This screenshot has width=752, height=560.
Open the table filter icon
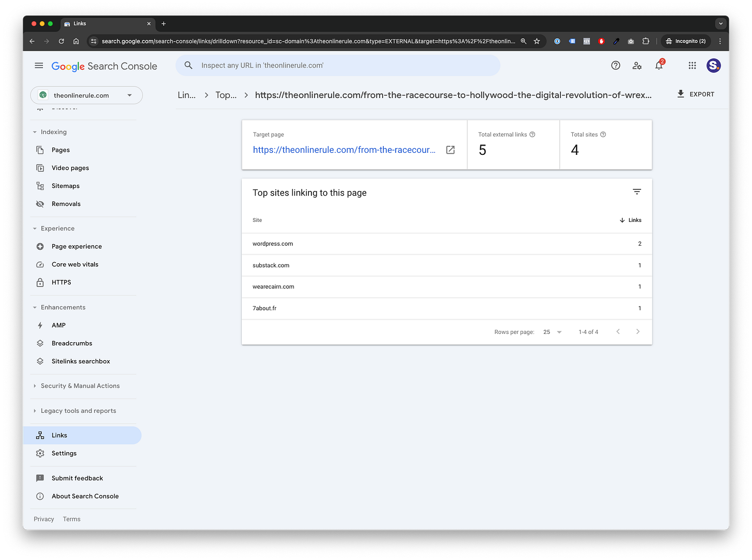pos(637,191)
